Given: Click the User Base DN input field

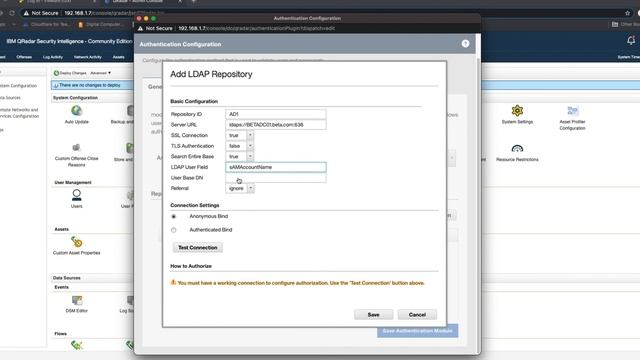Looking at the screenshot, I should (276, 178).
